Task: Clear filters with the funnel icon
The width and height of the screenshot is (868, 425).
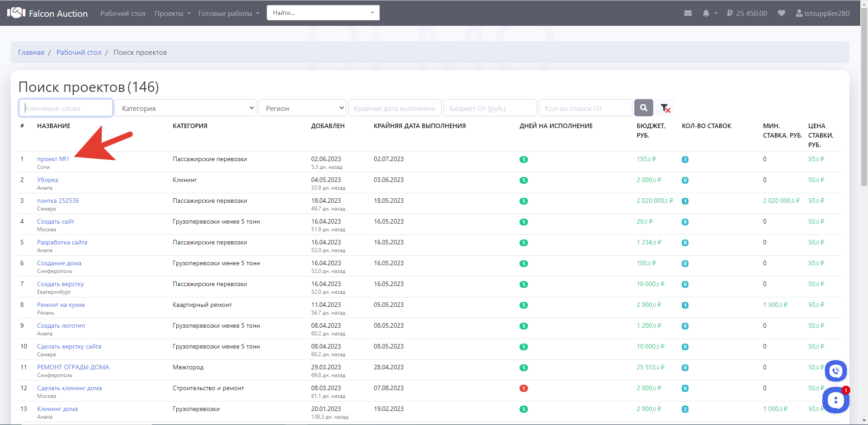Action: pos(665,108)
